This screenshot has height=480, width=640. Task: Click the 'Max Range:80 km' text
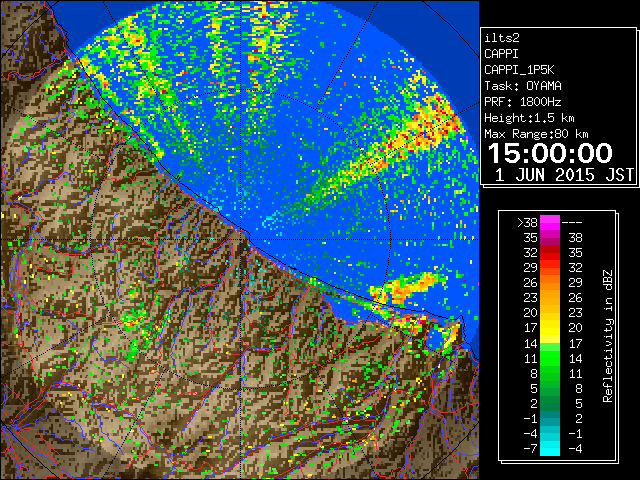(536, 134)
